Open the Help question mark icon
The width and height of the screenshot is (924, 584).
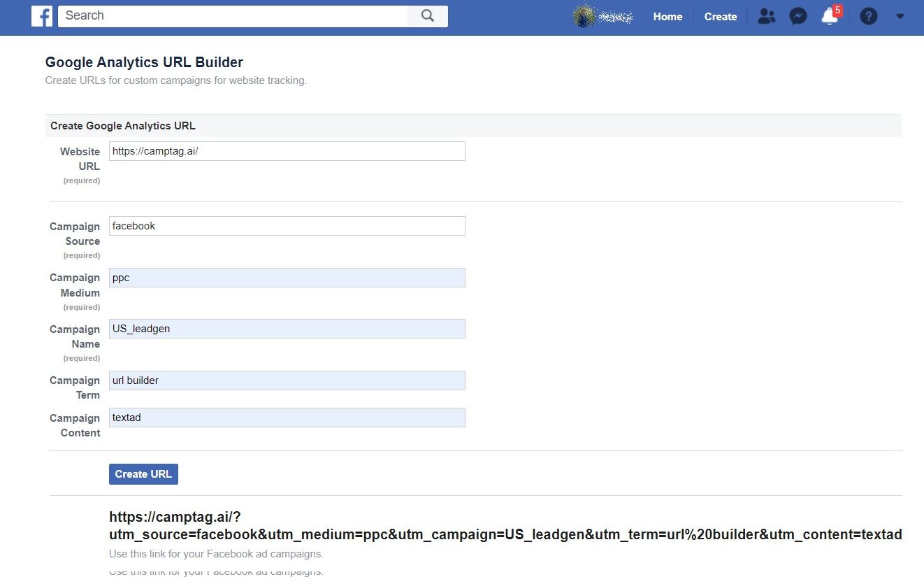868,15
